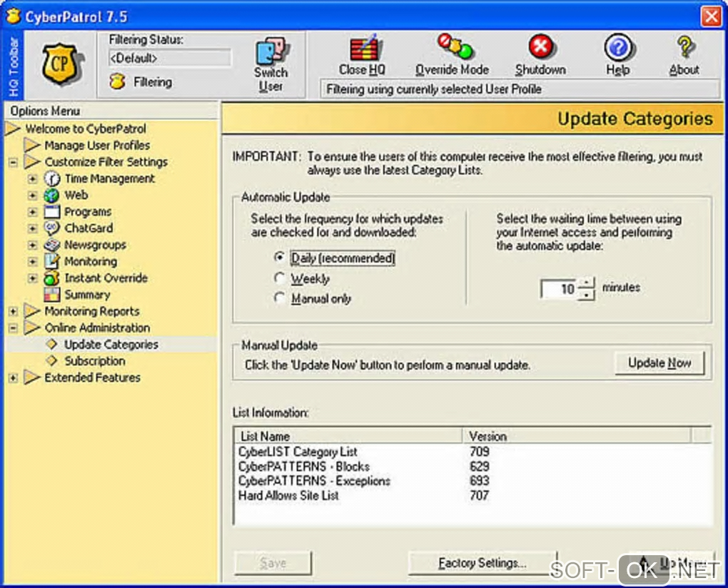Click the minutes value field showing 10
This screenshot has height=588, width=728.
[560, 289]
